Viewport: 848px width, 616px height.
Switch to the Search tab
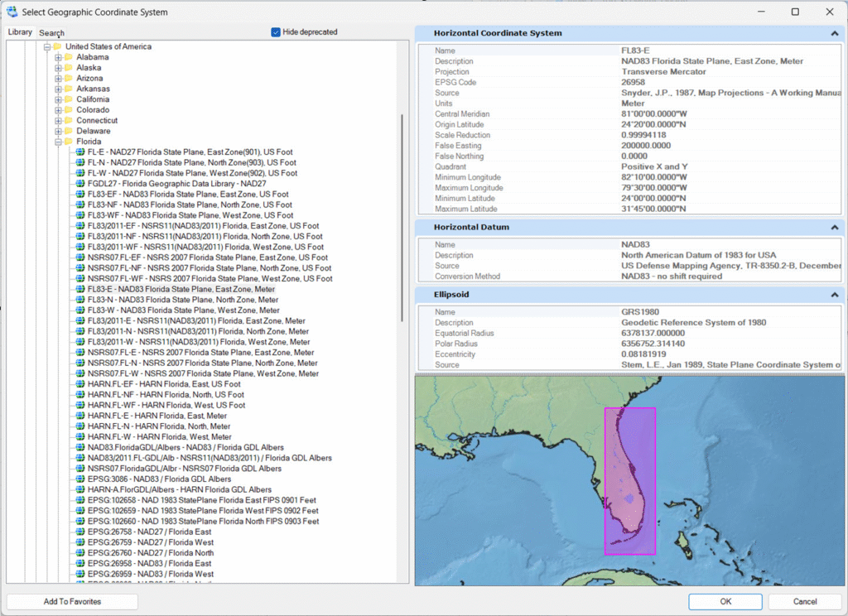(x=51, y=33)
